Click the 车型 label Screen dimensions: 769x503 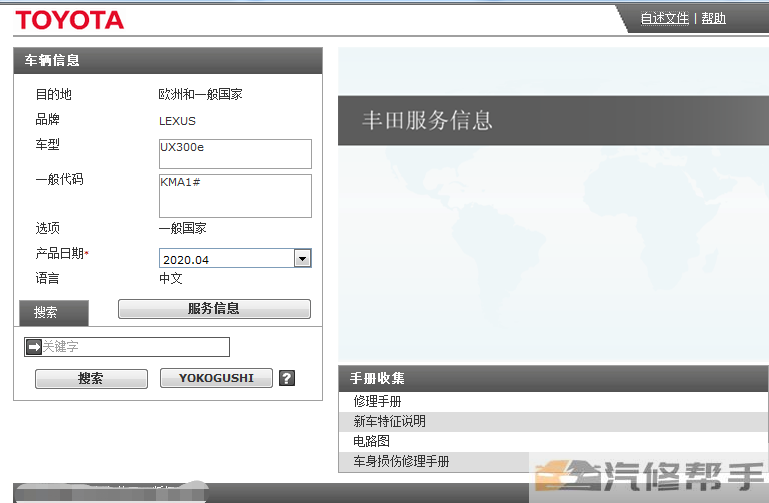[48, 145]
